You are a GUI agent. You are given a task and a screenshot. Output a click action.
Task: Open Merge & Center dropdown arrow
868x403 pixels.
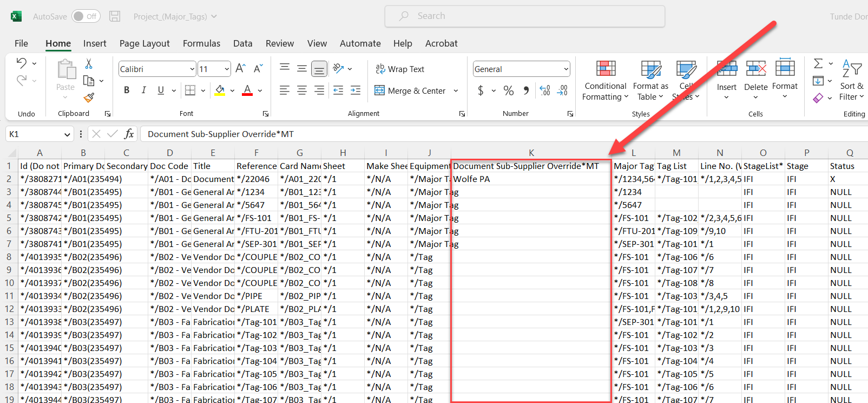pos(456,90)
